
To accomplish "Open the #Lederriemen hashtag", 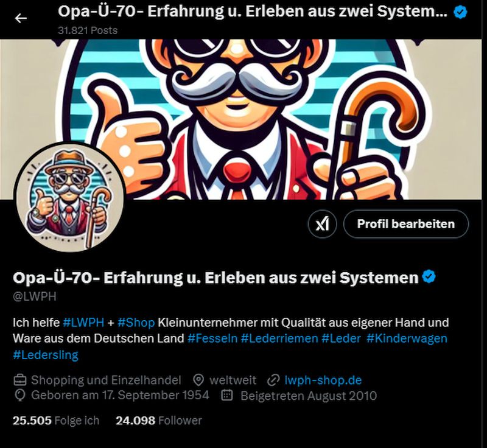I will pos(279,338).
